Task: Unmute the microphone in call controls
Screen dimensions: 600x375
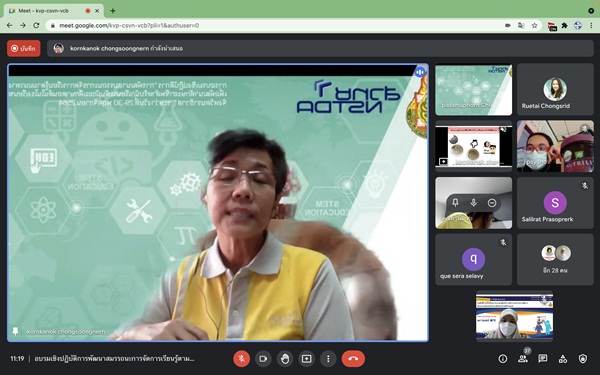Action: [x=241, y=359]
